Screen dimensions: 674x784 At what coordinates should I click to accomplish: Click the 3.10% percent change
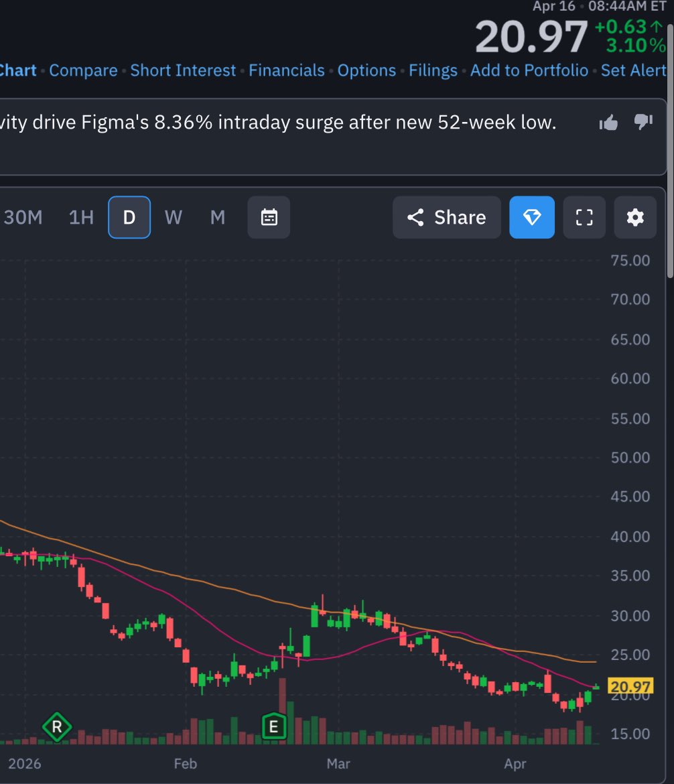tap(636, 46)
